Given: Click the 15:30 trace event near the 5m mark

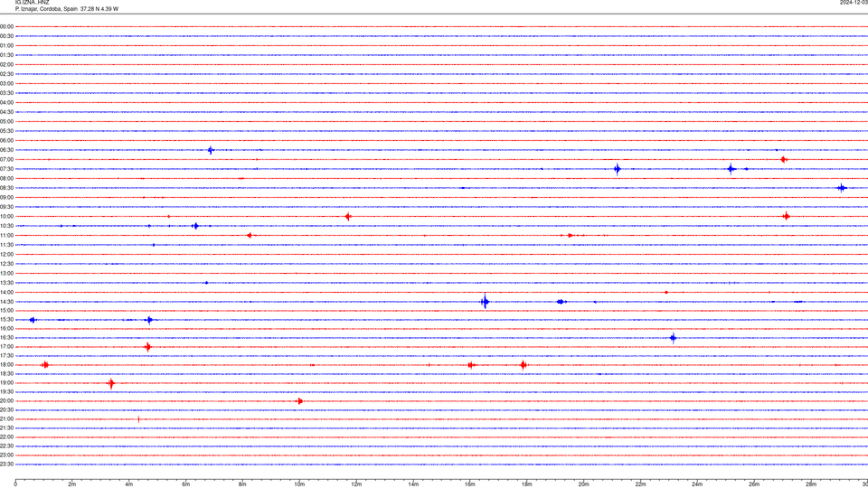Looking at the screenshot, I should click(149, 320).
